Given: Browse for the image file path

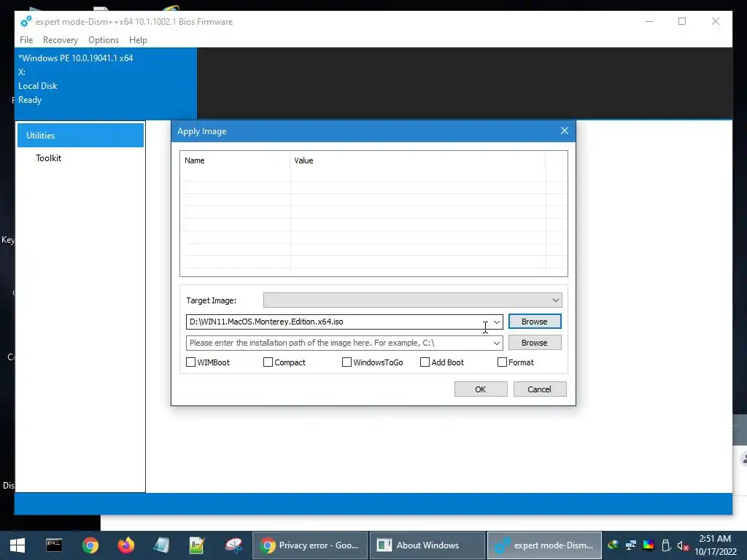Looking at the screenshot, I should [x=535, y=322].
